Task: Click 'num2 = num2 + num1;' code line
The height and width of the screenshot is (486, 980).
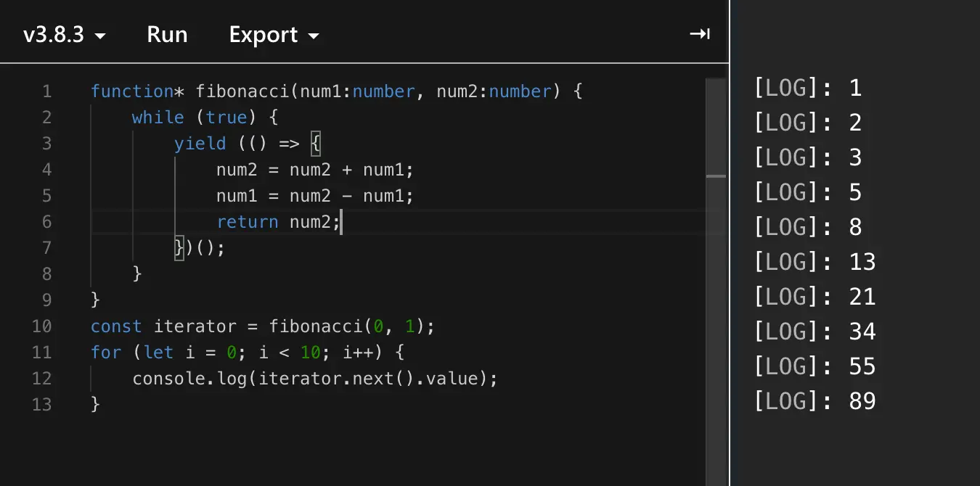Action: [314, 170]
